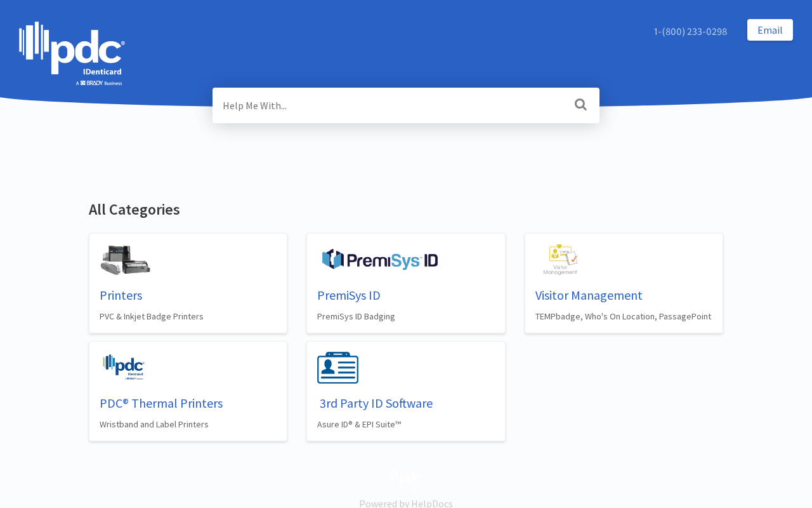Click the magnifying glass search icon
Image resolution: width=812 pixels, height=508 pixels.
580,105
